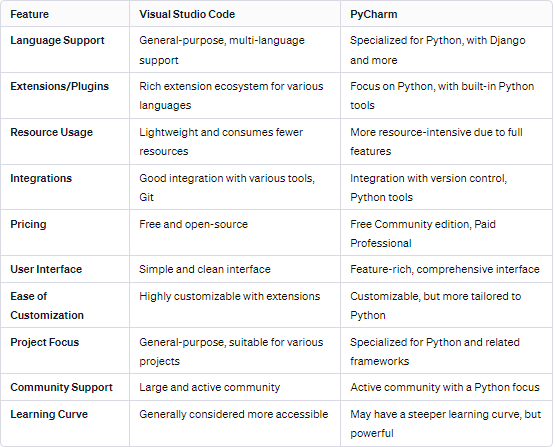
Task: Click the Extensions/Plugins row label
Action: [59, 86]
